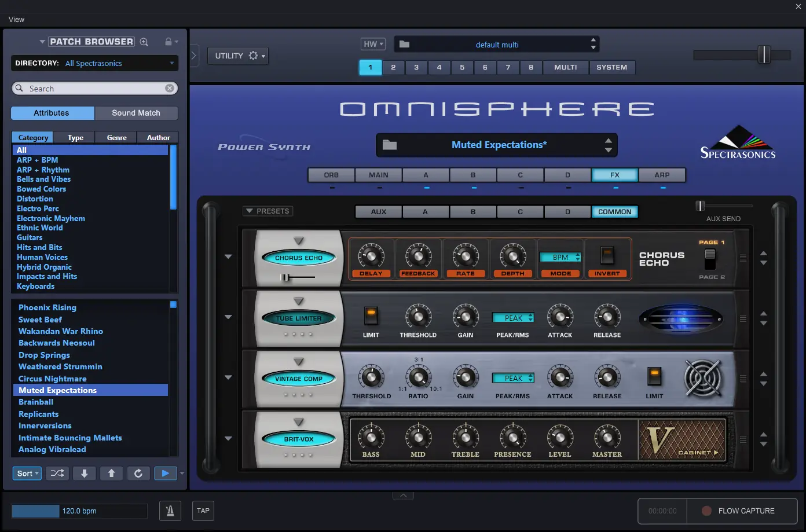806x532 pixels.
Task: Click the Vintage Comp fan graphic
Action: (703, 378)
